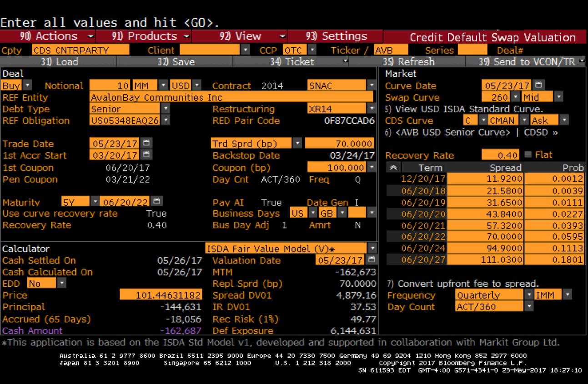Click the Valuation Date calendar icon
This screenshot has height=384, width=588.
tap(372, 260)
